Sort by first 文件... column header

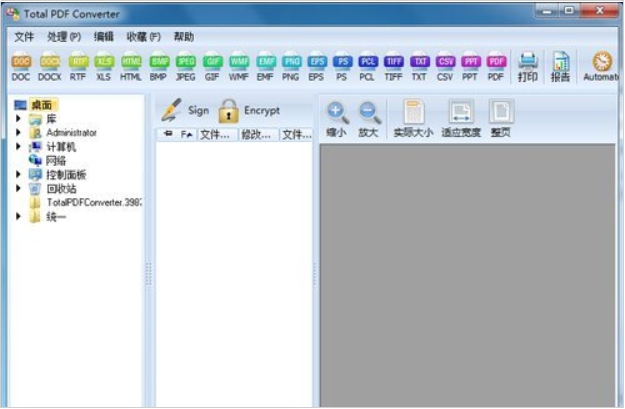tap(215, 135)
